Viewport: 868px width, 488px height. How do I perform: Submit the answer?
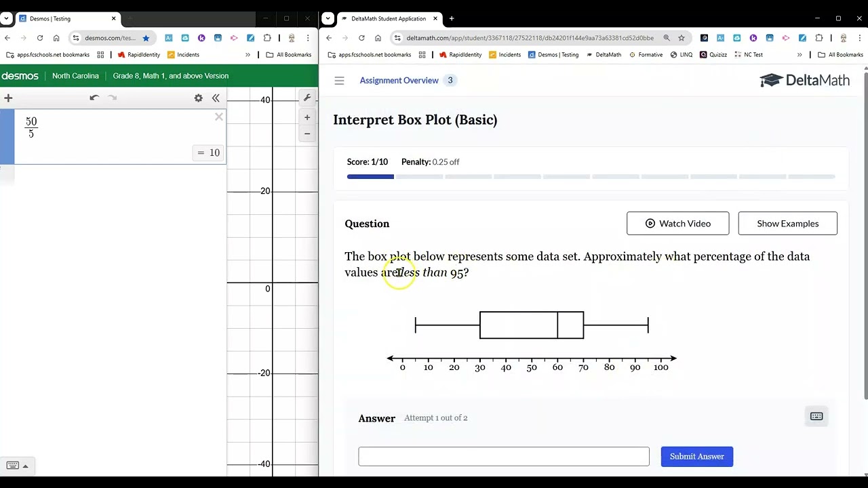[x=696, y=456]
